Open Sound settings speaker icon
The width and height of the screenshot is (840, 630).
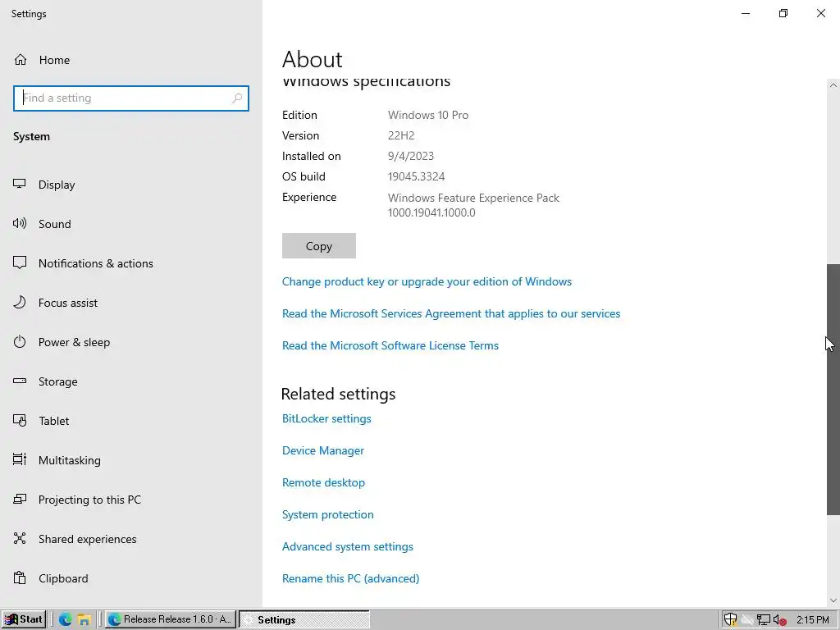coord(20,223)
